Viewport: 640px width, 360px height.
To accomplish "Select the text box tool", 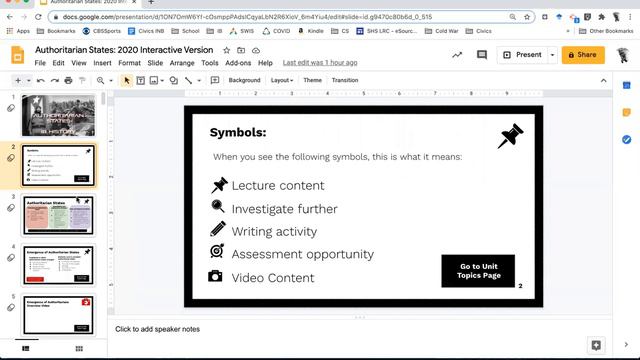I will click(140, 80).
